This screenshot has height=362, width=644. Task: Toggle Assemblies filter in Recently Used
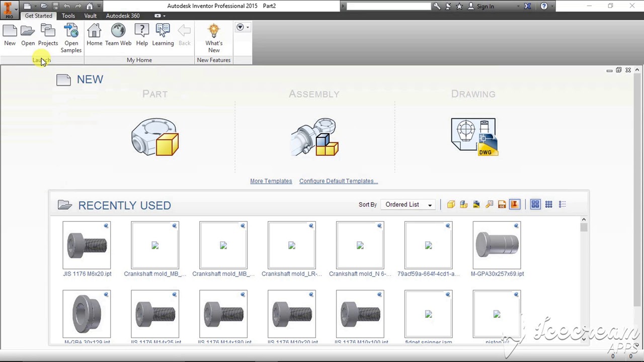pyautogui.click(x=463, y=204)
